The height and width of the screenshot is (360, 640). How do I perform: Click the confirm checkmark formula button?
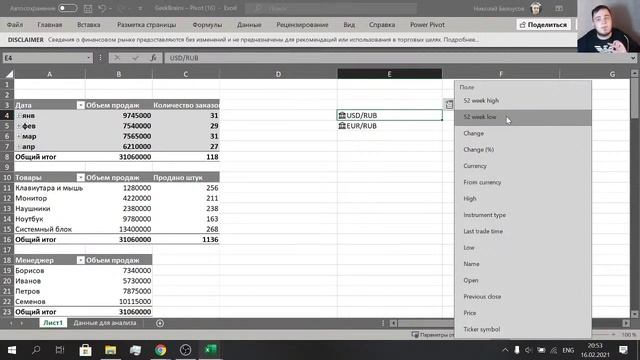135,58
